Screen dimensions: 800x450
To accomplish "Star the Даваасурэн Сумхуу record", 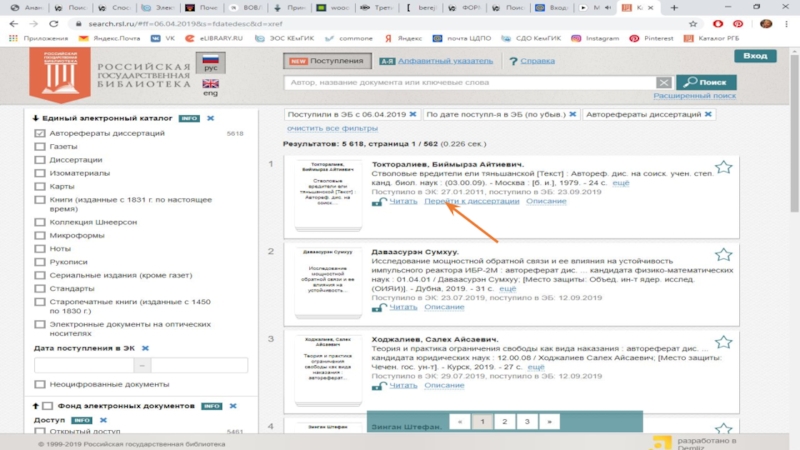I will (723, 255).
